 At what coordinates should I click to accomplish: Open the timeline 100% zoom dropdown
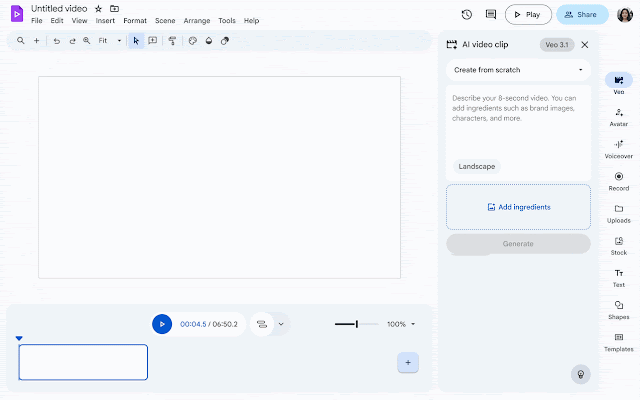point(401,324)
